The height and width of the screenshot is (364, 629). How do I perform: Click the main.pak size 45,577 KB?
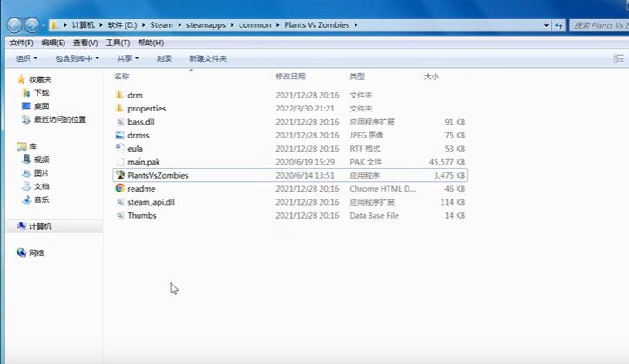coord(447,162)
